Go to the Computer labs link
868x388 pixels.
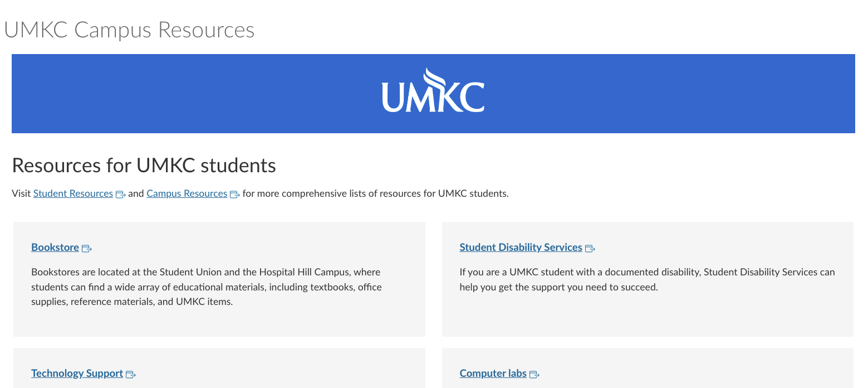pyautogui.click(x=493, y=374)
